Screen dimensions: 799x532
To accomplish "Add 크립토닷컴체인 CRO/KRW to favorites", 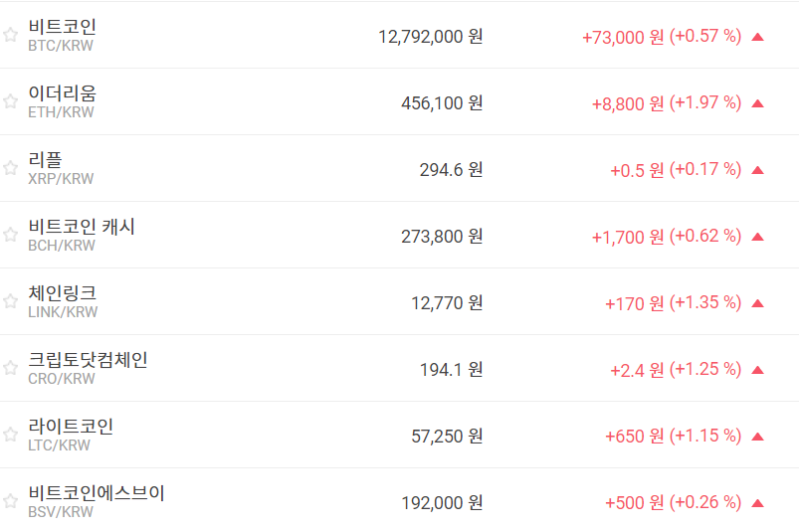I will point(10,368).
